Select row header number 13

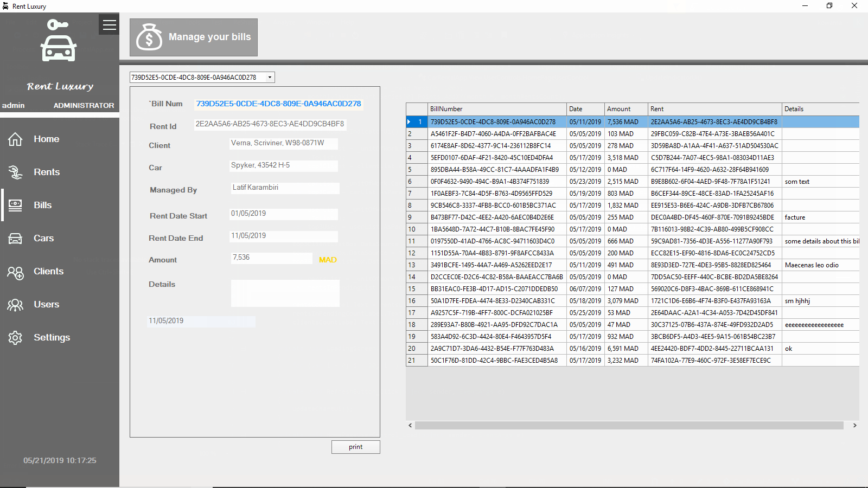click(417, 265)
